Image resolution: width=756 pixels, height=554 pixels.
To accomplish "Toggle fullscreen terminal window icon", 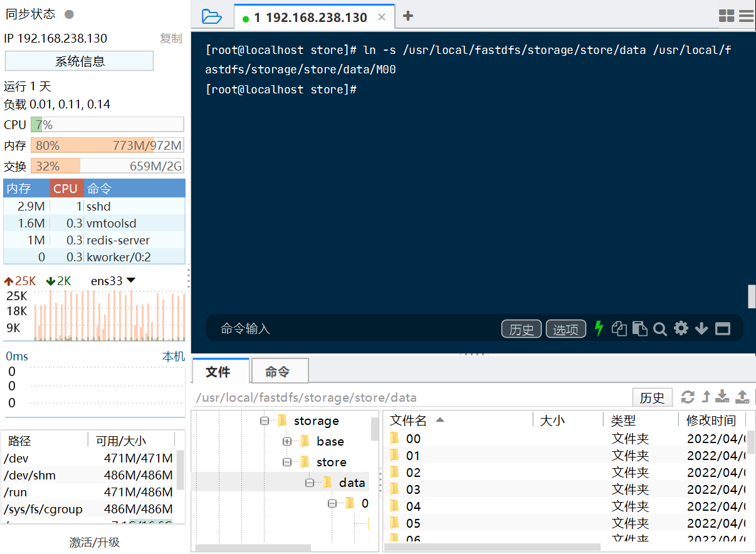I will click(723, 328).
